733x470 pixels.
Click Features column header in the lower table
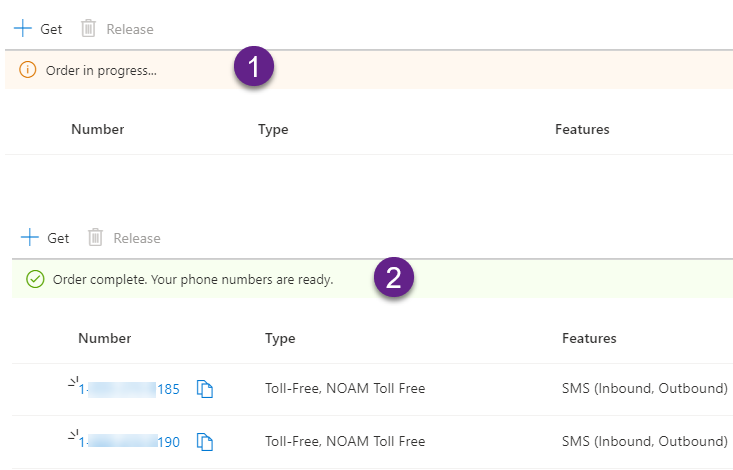(x=589, y=338)
